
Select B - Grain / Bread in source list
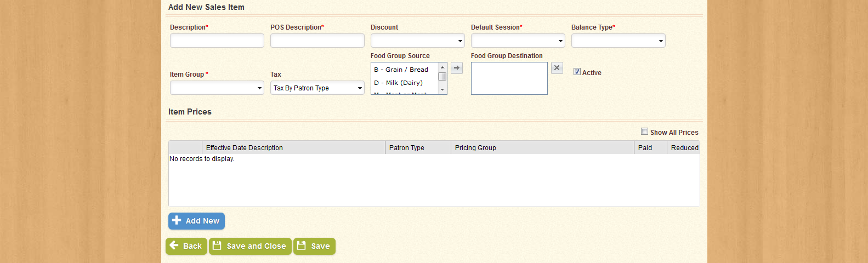pyautogui.click(x=401, y=70)
